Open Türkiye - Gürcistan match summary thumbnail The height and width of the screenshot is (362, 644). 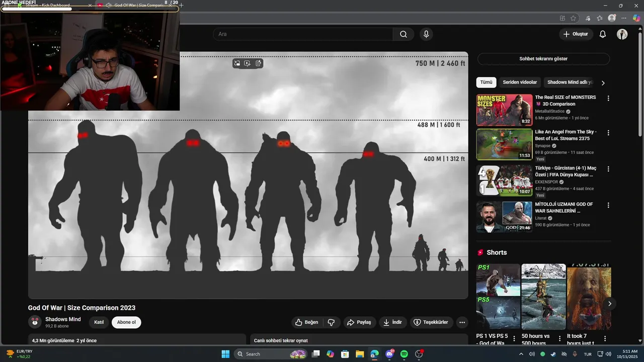tap(504, 180)
